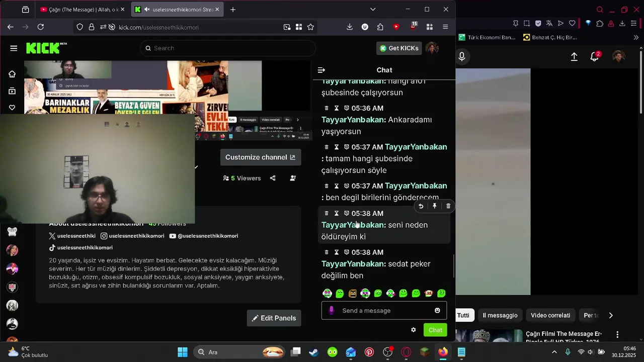Click the kick.com URL address bar

click(x=196, y=27)
